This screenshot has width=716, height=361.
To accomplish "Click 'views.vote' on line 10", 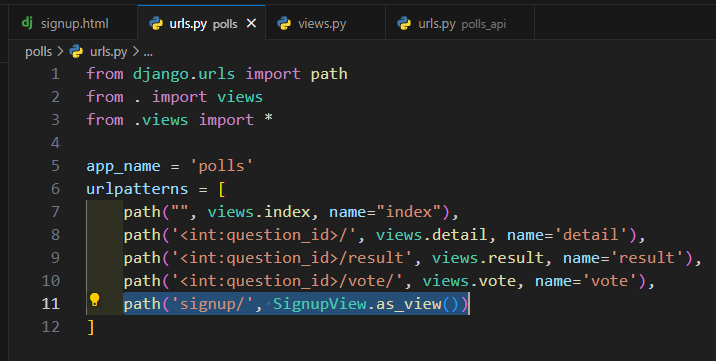I will 469,281.
